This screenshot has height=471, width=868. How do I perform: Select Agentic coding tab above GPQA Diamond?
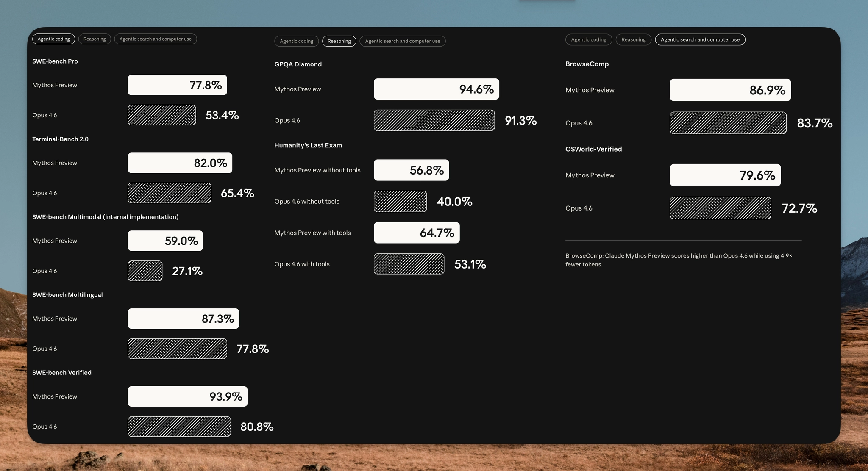pyautogui.click(x=296, y=41)
